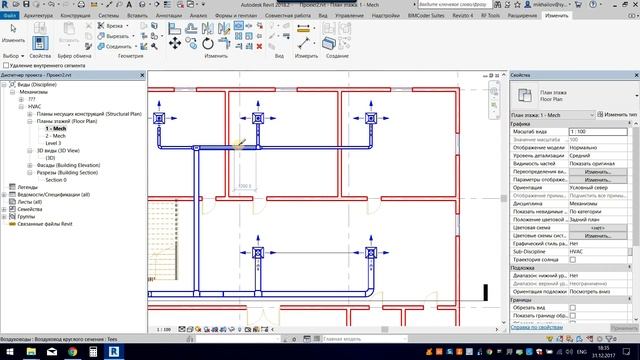Click 'Изменить...' for Переопределения видимости
The height and width of the screenshot is (360, 640).
[x=598, y=172]
